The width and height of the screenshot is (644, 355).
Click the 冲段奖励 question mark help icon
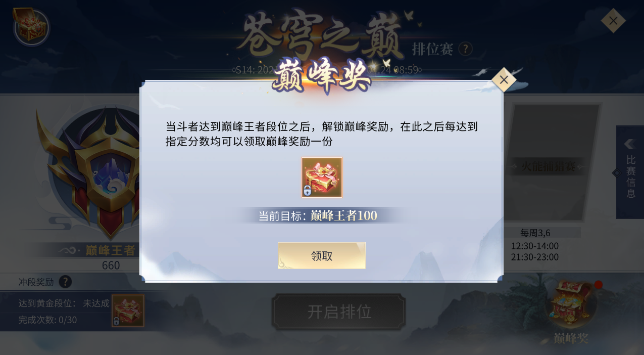click(65, 282)
